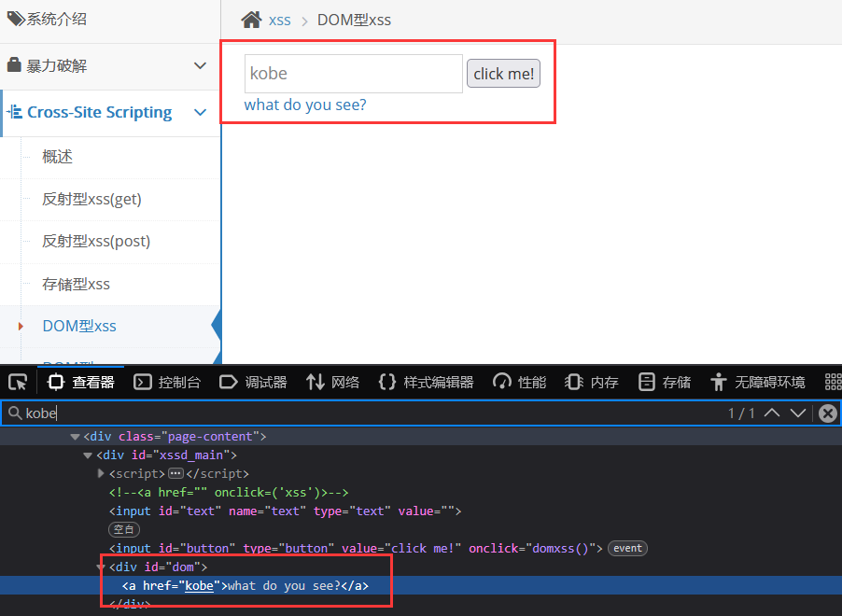Click DOM型xss breadcrumb text

[x=354, y=21]
